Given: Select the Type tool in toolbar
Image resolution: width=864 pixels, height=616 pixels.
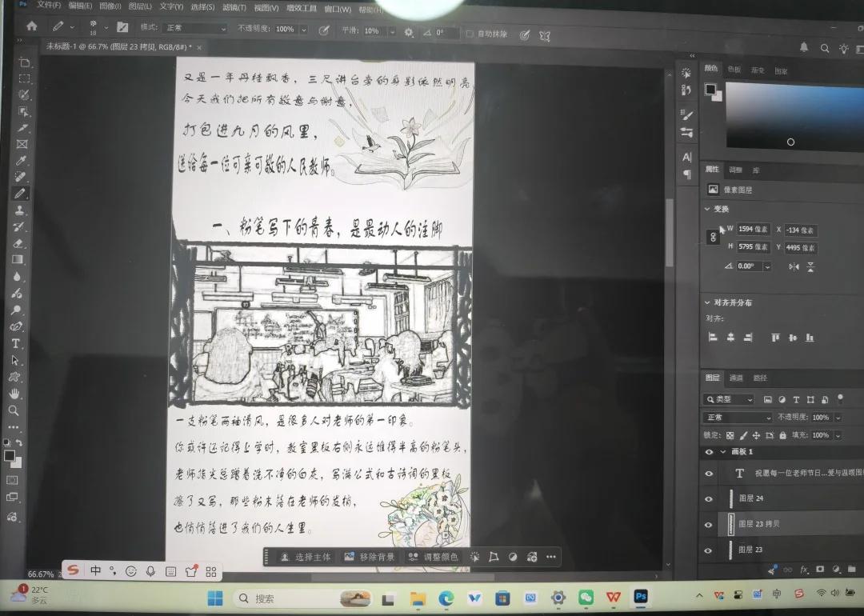Looking at the screenshot, I should (x=16, y=343).
